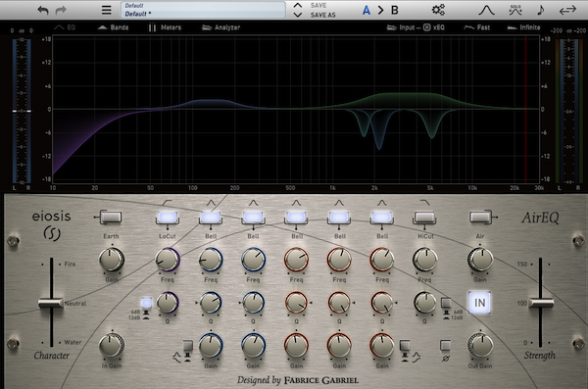This screenshot has width=588, height=389.
Task: Click the AirEQ title logo
Action: click(x=540, y=218)
